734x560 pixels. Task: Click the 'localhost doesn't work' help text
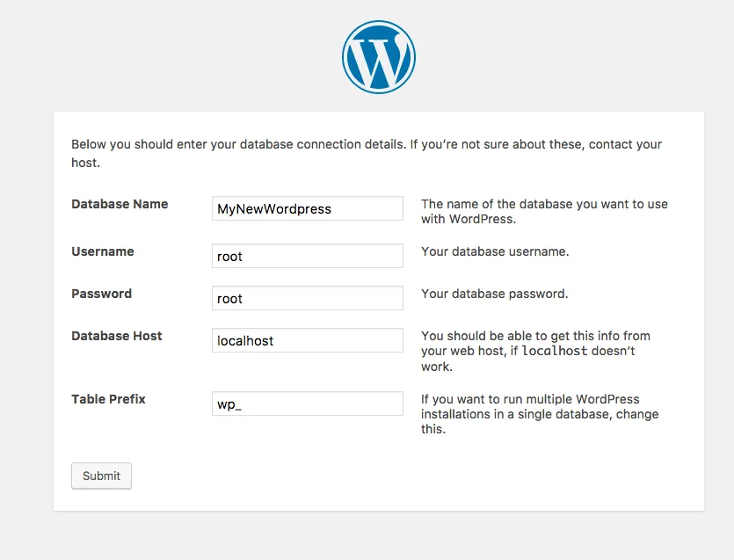[x=535, y=351]
